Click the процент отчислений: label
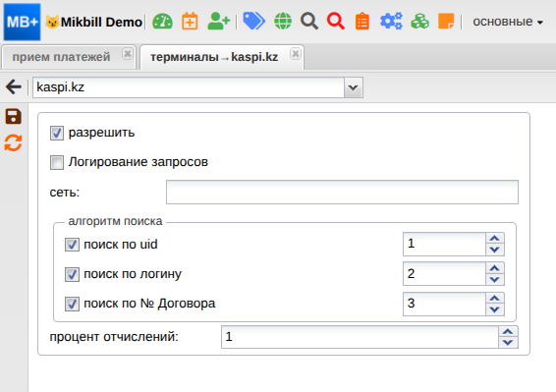556x392 pixels. [114, 336]
